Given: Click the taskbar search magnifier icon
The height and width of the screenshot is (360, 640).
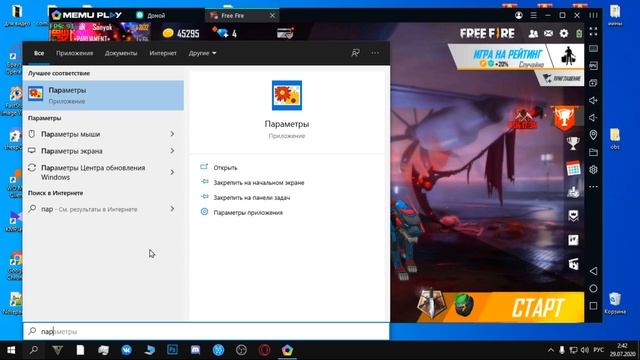Looking at the screenshot, I should 34,350.
